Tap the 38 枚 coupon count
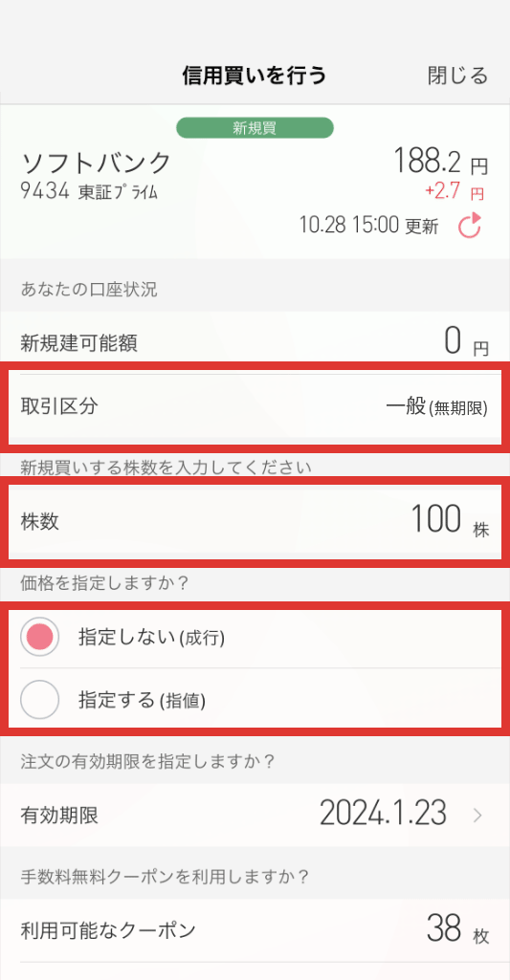This screenshot has width=510, height=980. pos(457,929)
